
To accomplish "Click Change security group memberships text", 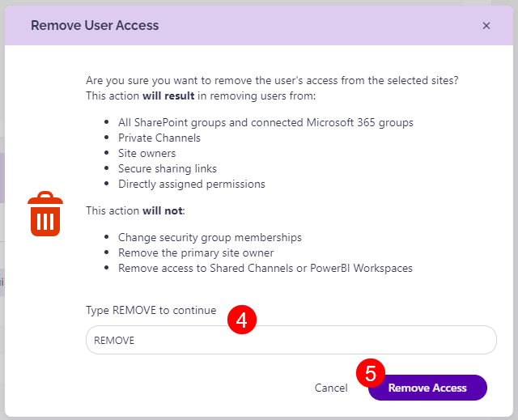I will click(x=210, y=238).
